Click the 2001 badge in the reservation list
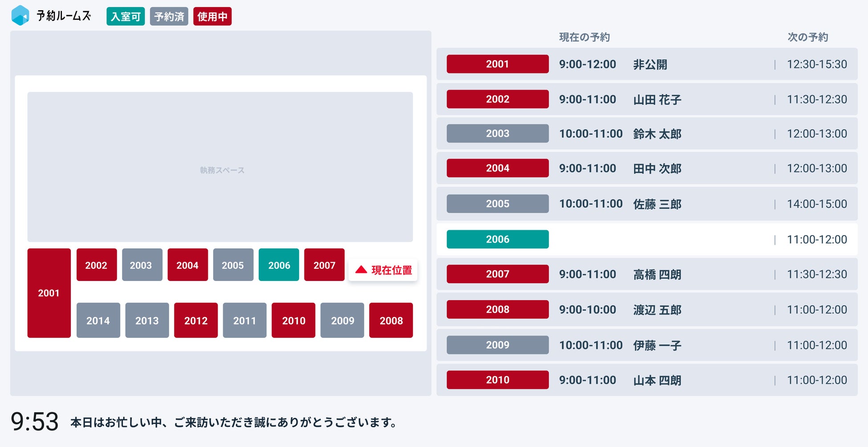The height and width of the screenshot is (447, 868). click(497, 64)
